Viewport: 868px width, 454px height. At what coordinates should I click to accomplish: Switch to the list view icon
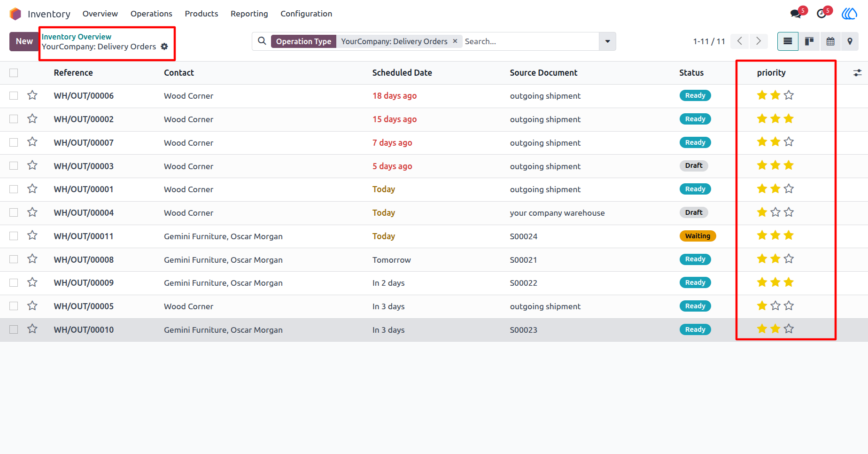click(x=788, y=41)
